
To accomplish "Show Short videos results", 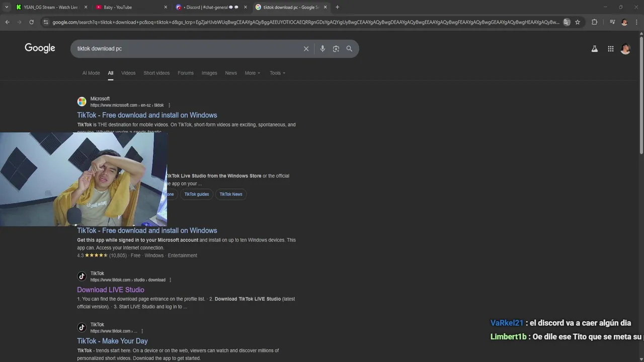I will click(x=156, y=73).
